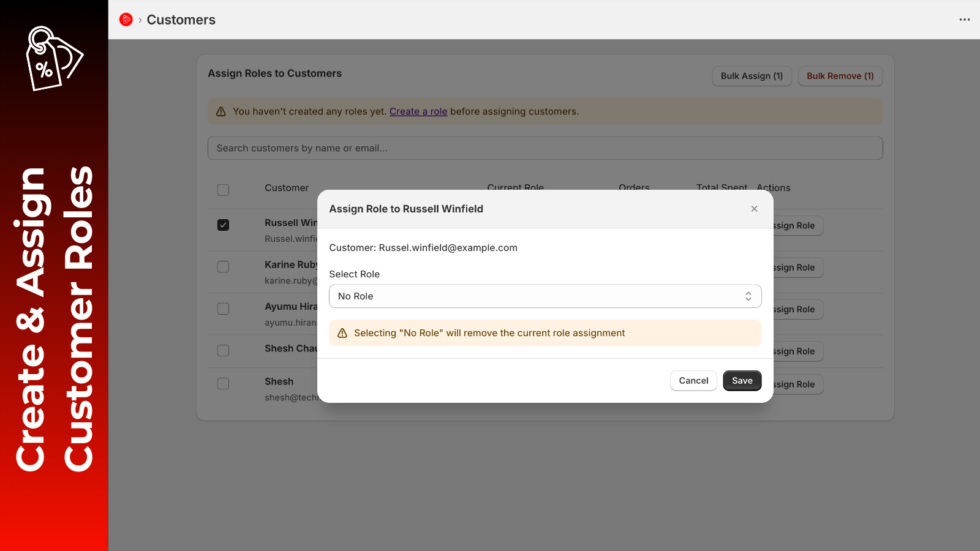
Task: Open the Create a role link
Action: (x=418, y=111)
